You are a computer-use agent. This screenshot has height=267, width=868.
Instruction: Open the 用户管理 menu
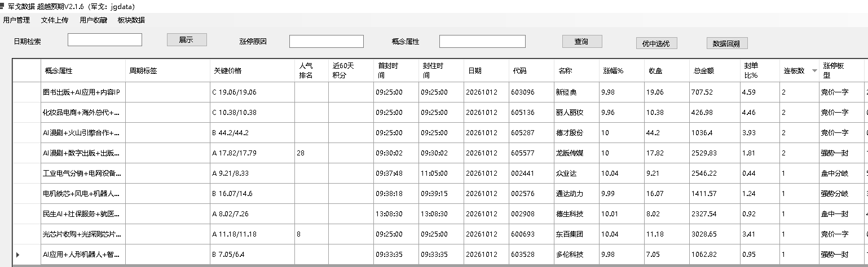(16, 20)
